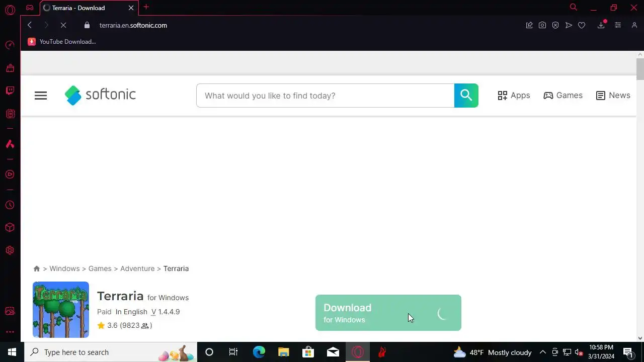The image size is (644, 362).
Task: Bookmark the page with the heart icon
Action: 582,25
